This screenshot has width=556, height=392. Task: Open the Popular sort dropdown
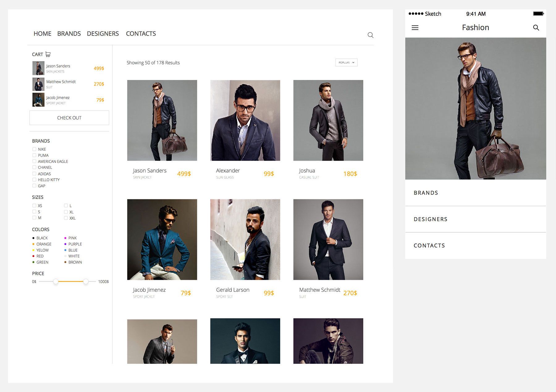pos(346,63)
